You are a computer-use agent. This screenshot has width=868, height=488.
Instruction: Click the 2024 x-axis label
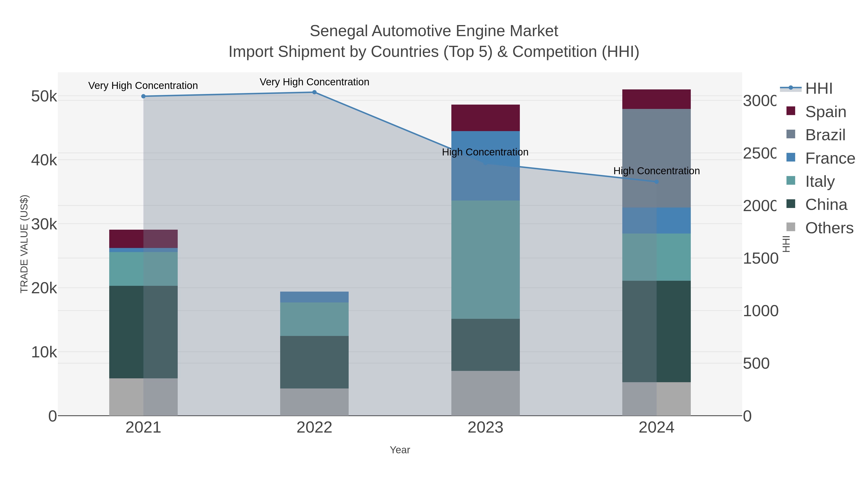656,428
